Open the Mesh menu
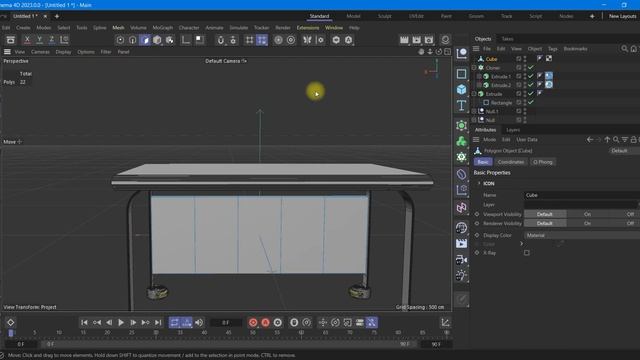This screenshot has width=640, height=360. 118,28
